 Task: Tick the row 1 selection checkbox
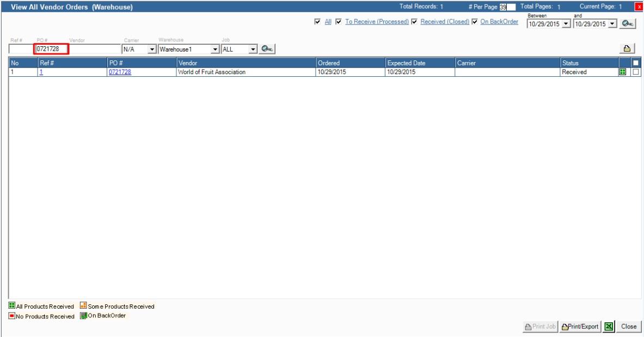point(635,72)
